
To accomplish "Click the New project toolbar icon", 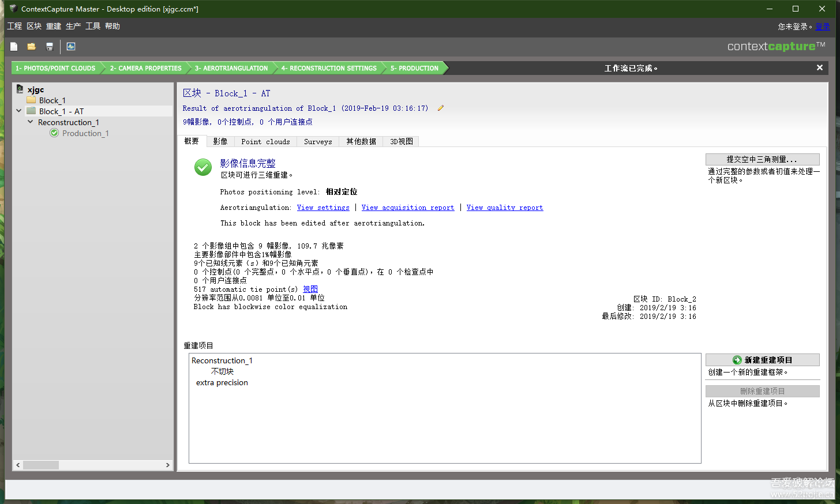I will coord(14,47).
